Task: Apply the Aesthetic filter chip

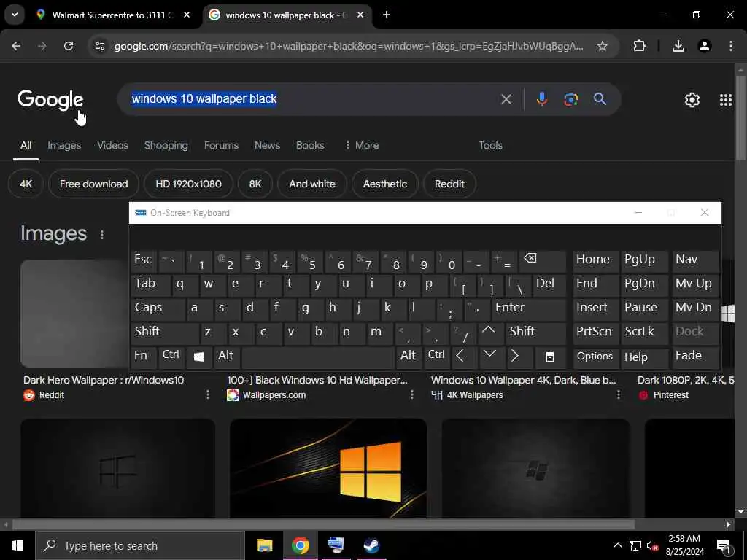Action: pyautogui.click(x=385, y=184)
